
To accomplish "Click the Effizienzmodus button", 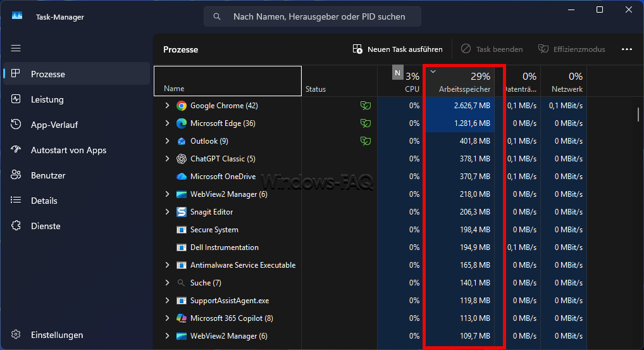I will pos(572,49).
